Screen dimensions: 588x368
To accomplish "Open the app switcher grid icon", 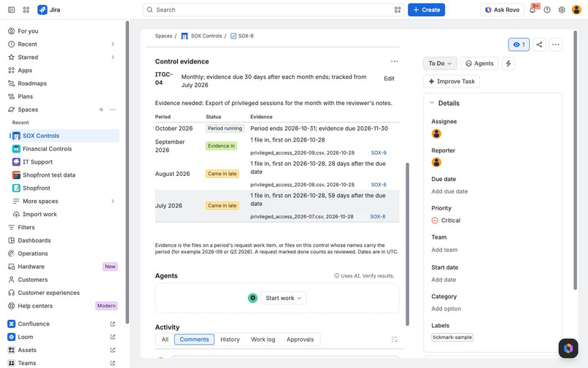I will [x=26, y=9].
